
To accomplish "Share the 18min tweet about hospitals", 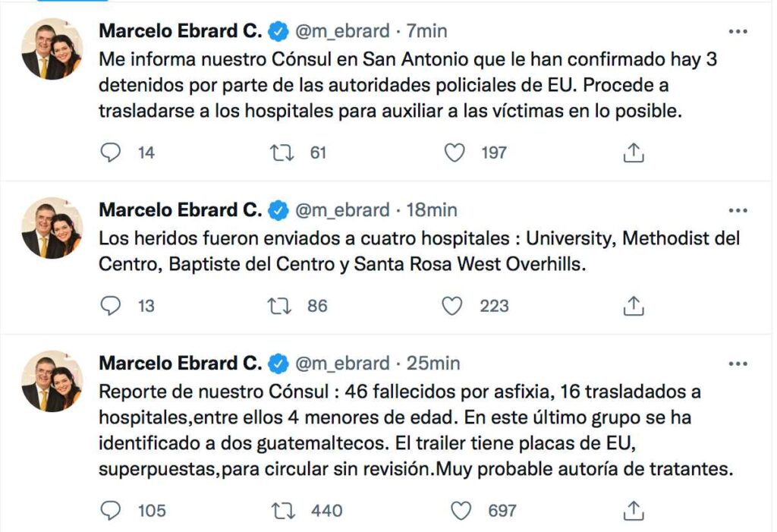I will pyautogui.click(x=634, y=306).
